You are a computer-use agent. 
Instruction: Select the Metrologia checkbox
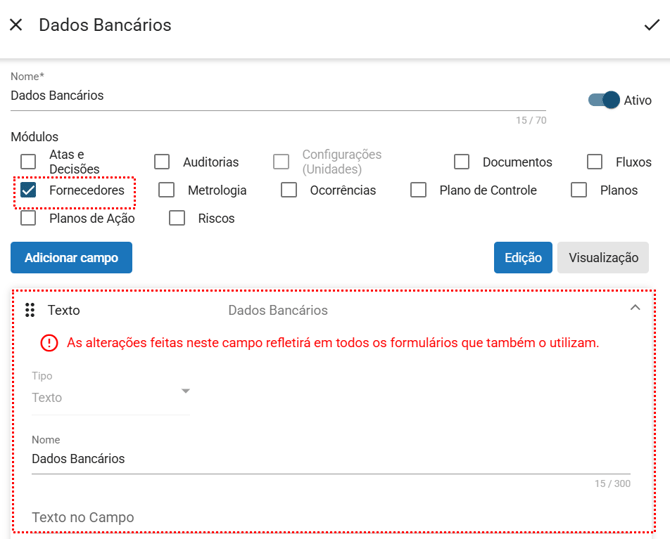[167, 190]
